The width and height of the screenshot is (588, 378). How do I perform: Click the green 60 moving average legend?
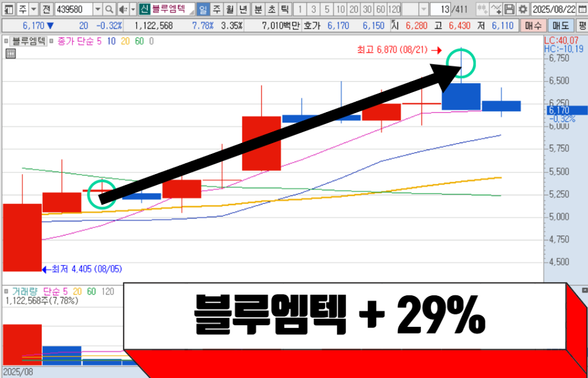pyautogui.click(x=139, y=41)
